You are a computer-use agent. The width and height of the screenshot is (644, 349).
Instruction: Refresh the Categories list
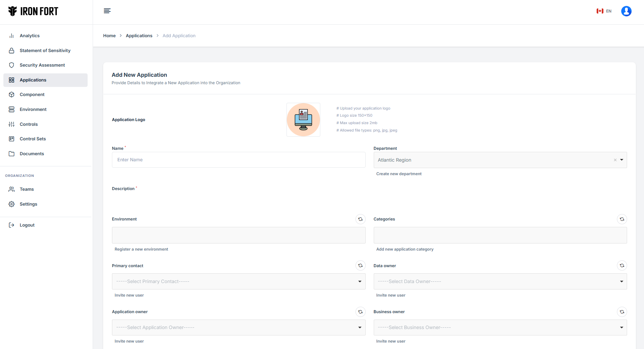622,219
